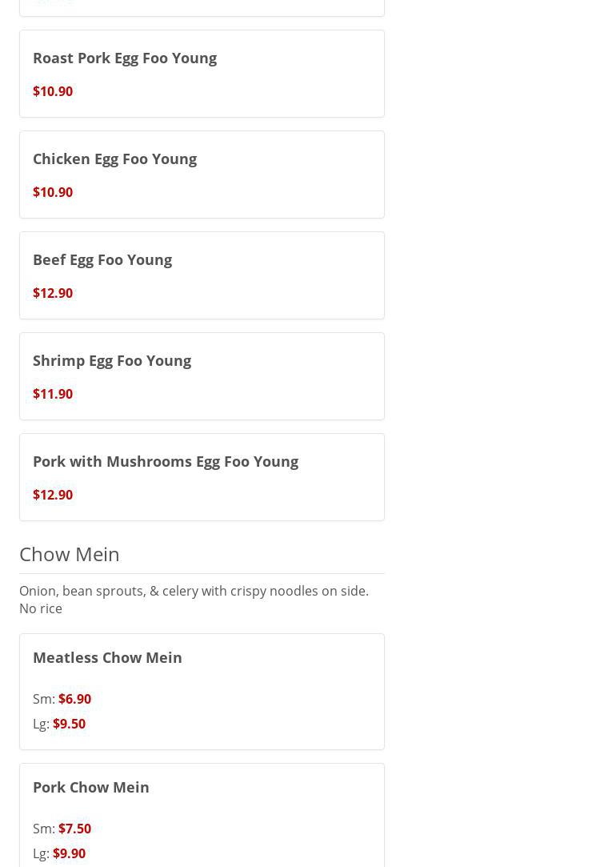Click the Roast Pork Egg Foo Young price
This screenshot has height=867, width=616.
tap(53, 91)
